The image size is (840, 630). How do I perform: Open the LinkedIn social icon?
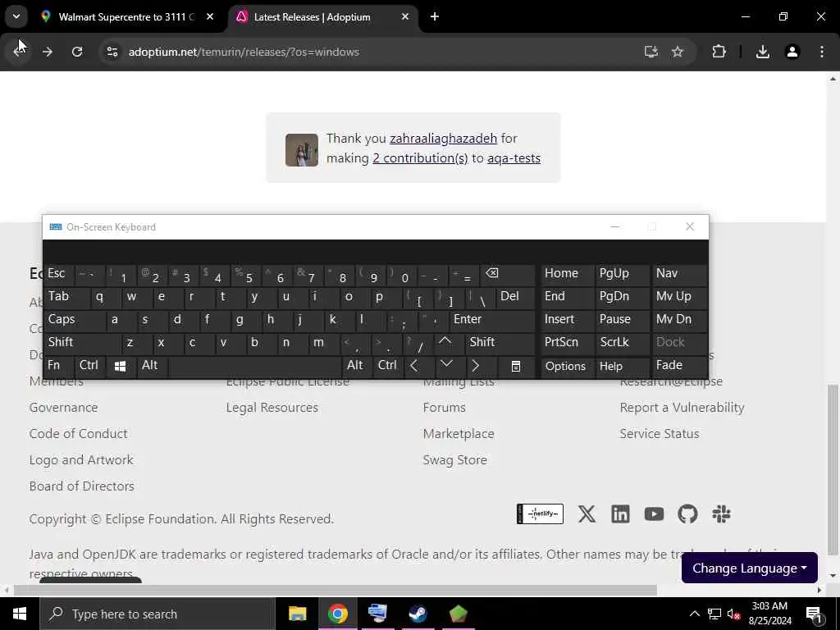(x=620, y=514)
